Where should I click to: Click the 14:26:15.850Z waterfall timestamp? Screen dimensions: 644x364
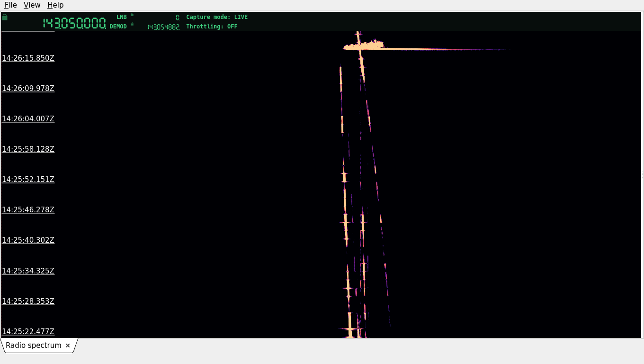click(x=28, y=58)
